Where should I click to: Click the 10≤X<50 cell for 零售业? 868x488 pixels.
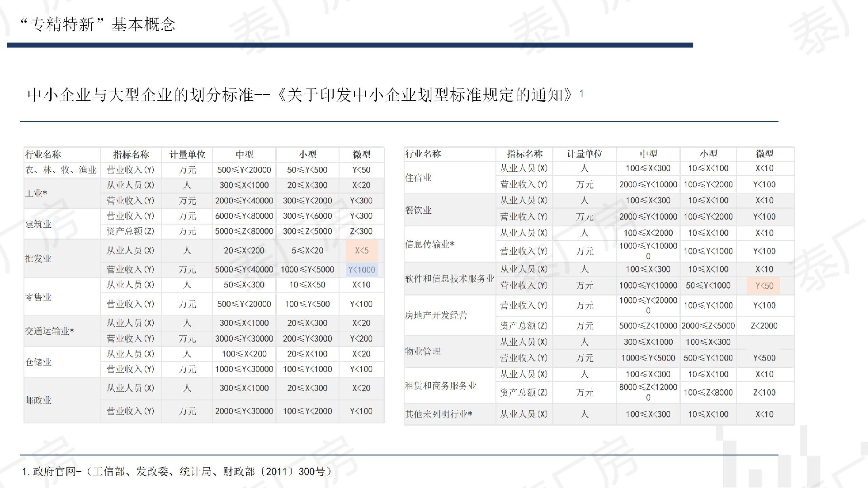click(307, 285)
